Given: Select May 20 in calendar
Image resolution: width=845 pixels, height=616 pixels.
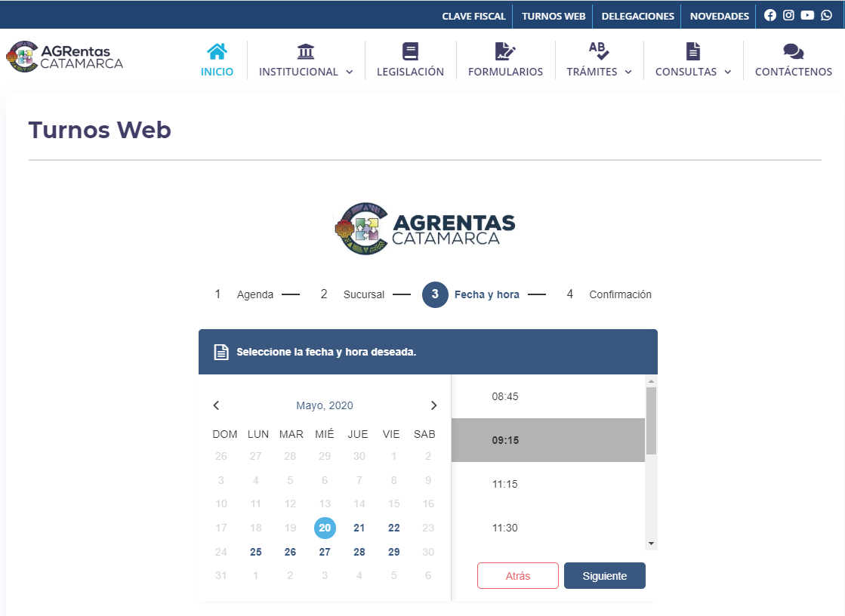Looking at the screenshot, I should point(325,528).
